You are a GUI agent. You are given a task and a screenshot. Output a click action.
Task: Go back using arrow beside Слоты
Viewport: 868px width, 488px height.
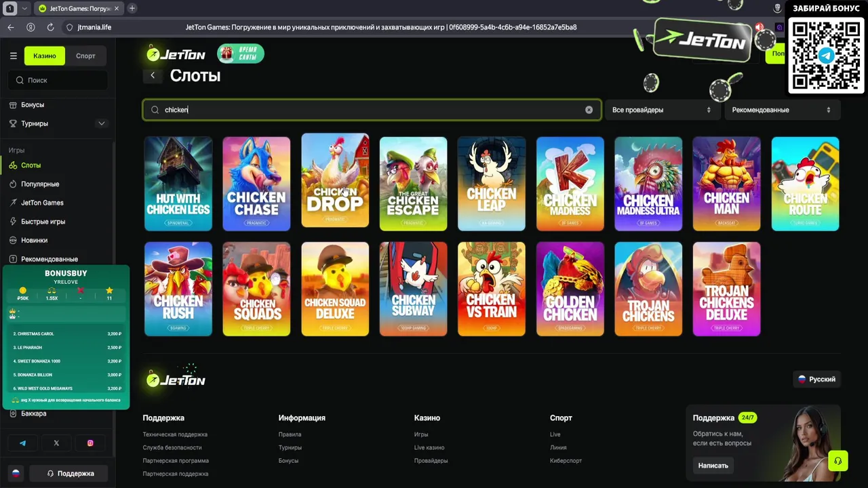pyautogui.click(x=153, y=75)
